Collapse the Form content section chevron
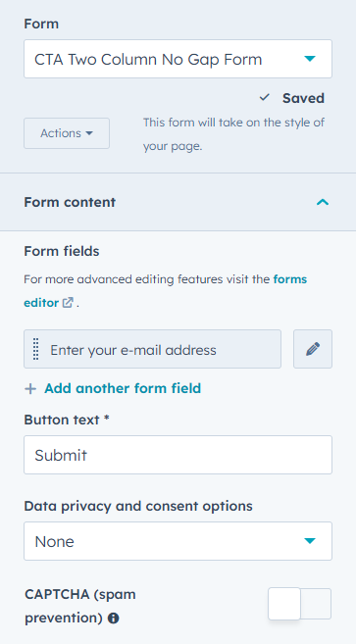 [x=323, y=202]
